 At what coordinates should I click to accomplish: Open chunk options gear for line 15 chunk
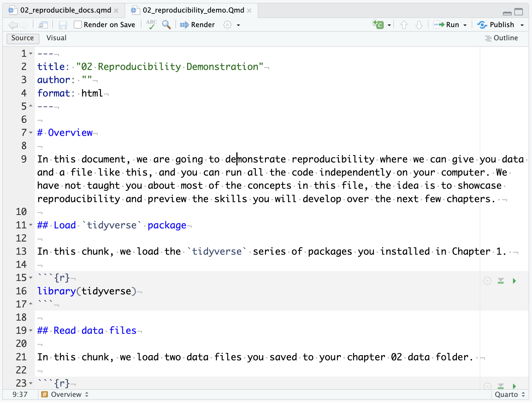(487, 281)
